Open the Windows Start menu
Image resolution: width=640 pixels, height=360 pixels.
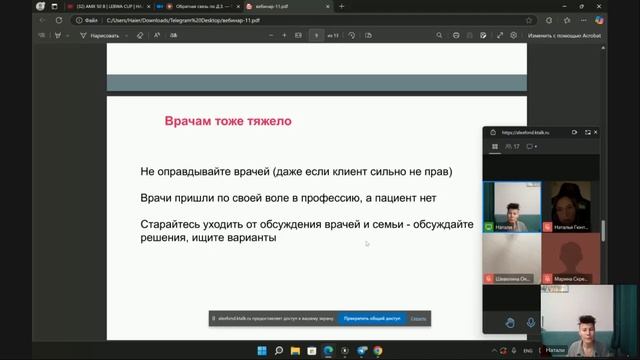(262, 351)
